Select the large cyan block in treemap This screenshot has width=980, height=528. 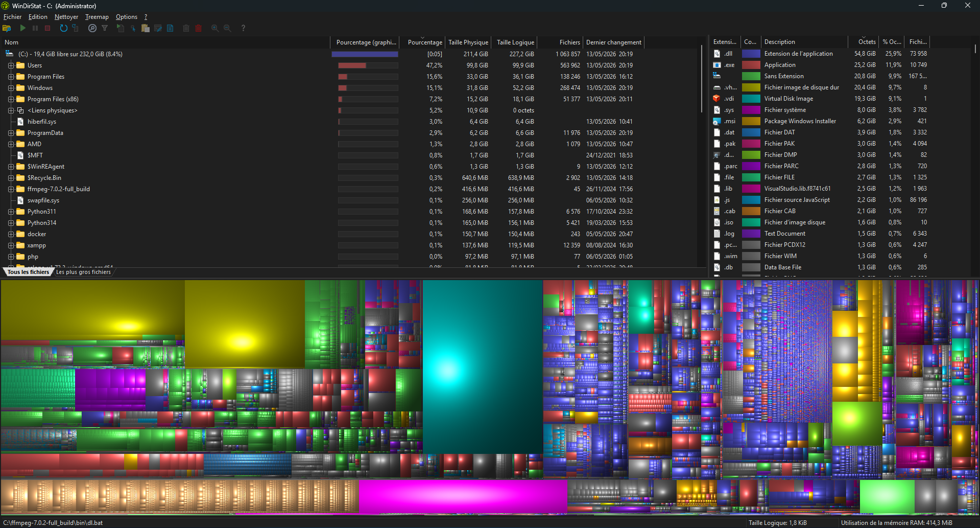click(x=482, y=366)
